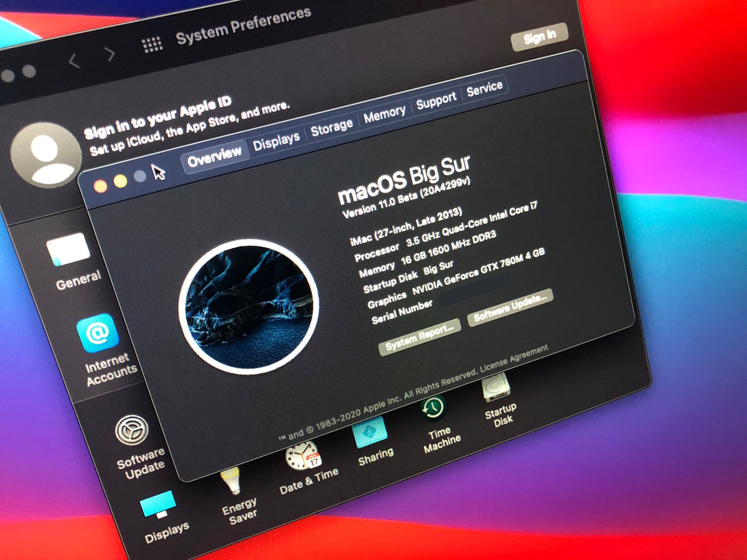Open the Software Update gear icon
The height and width of the screenshot is (560, 747).
[131, 431]
